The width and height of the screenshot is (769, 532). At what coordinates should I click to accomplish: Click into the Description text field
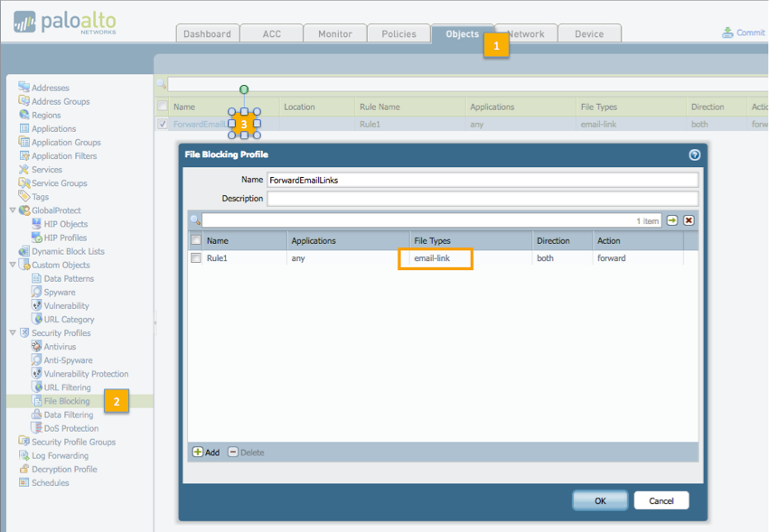coord(482,199)
